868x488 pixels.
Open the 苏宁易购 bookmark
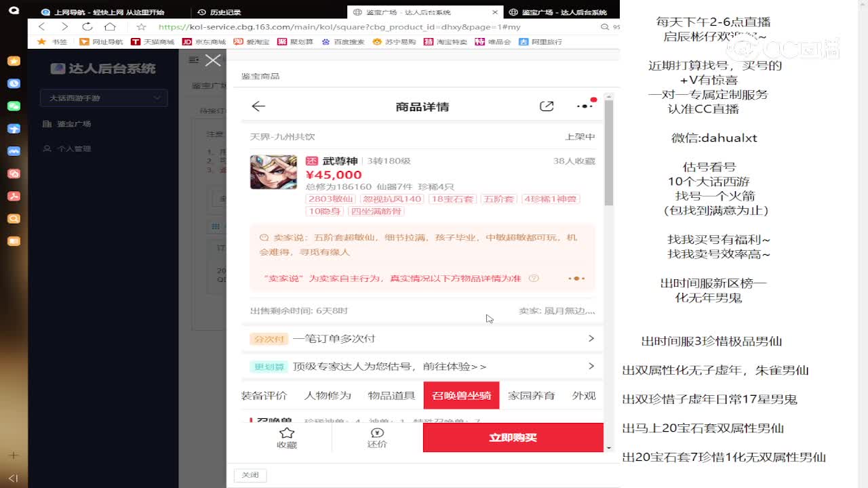click(x=395, y=41)
